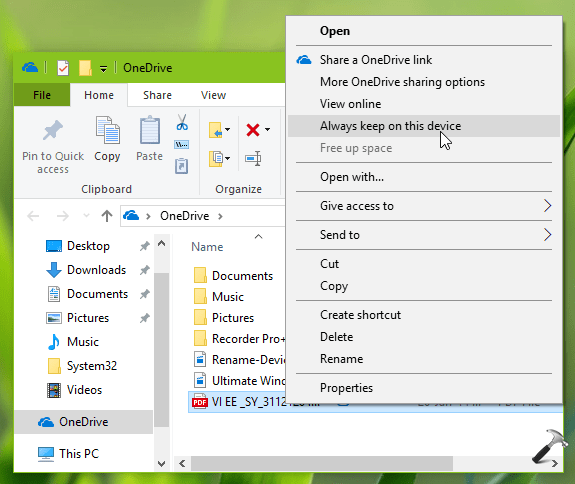
Task: Open the Quick Access Toolbar customize dropdown
Action: 104,69
